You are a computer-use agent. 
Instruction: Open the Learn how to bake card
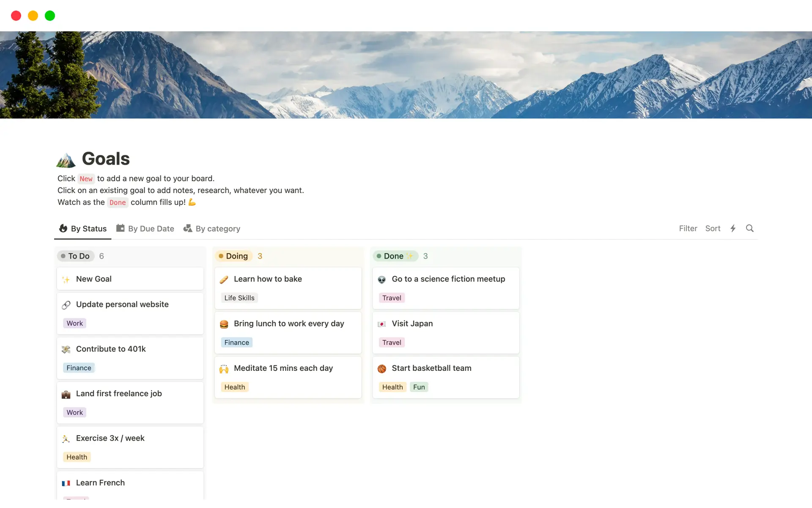pyautogui.click(x=268, y=279)
